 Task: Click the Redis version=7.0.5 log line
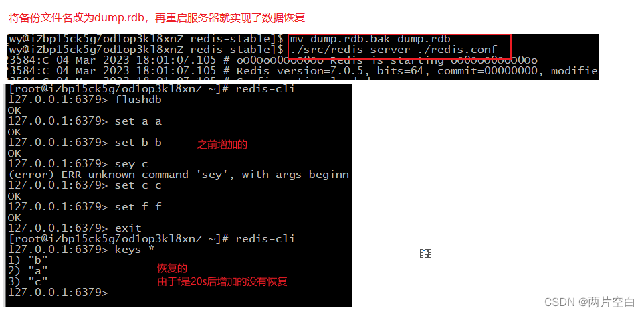(302, 71)
